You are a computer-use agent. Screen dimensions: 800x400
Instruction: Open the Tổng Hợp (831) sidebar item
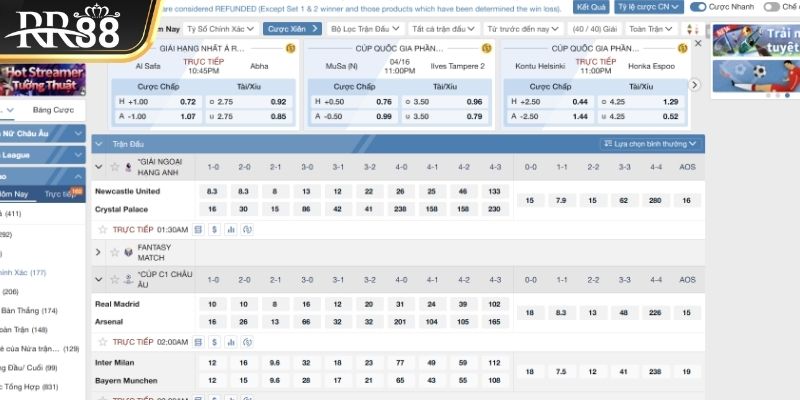29,387
